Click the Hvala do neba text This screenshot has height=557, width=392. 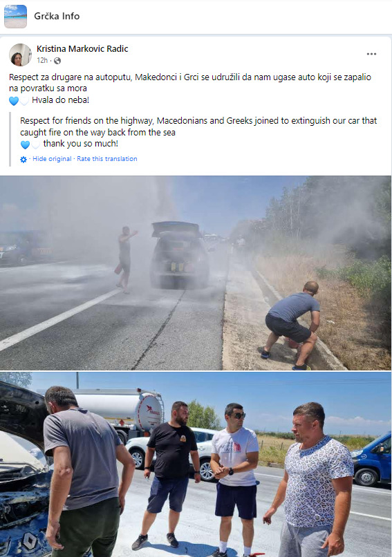(x=60, y=100)
